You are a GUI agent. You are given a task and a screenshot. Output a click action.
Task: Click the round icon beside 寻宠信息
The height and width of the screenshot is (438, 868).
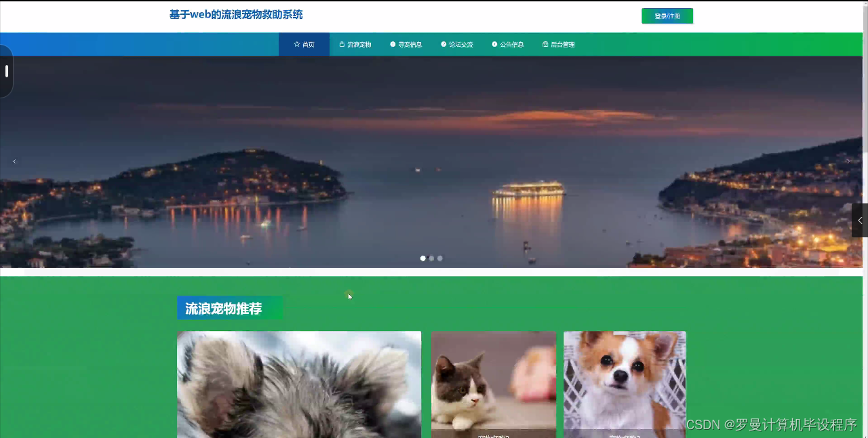[393, 44]
